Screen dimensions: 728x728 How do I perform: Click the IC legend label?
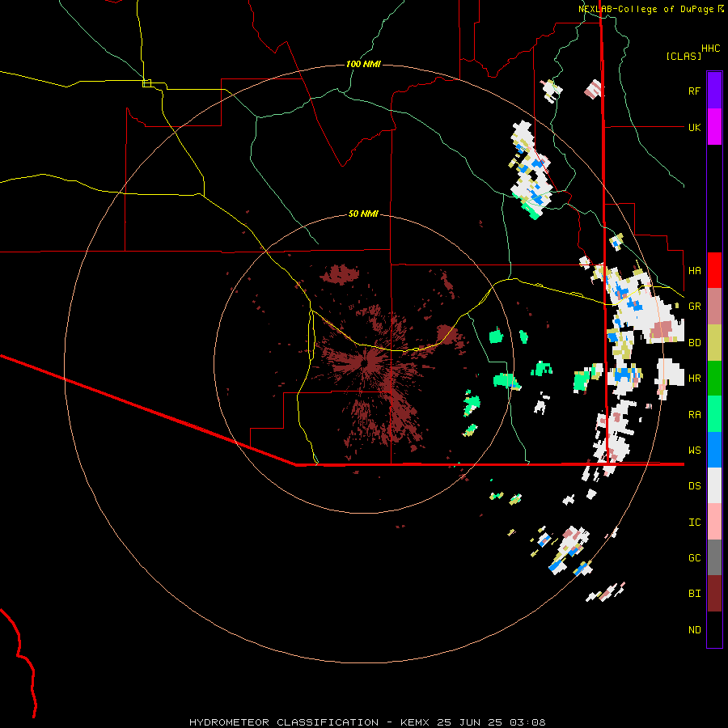tap(694, 523)
